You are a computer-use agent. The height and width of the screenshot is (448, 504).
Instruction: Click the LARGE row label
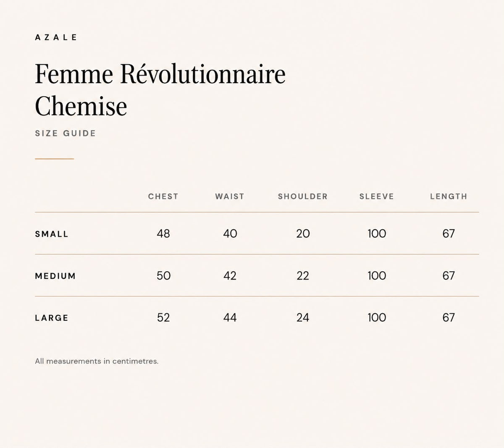click(52, 318)
